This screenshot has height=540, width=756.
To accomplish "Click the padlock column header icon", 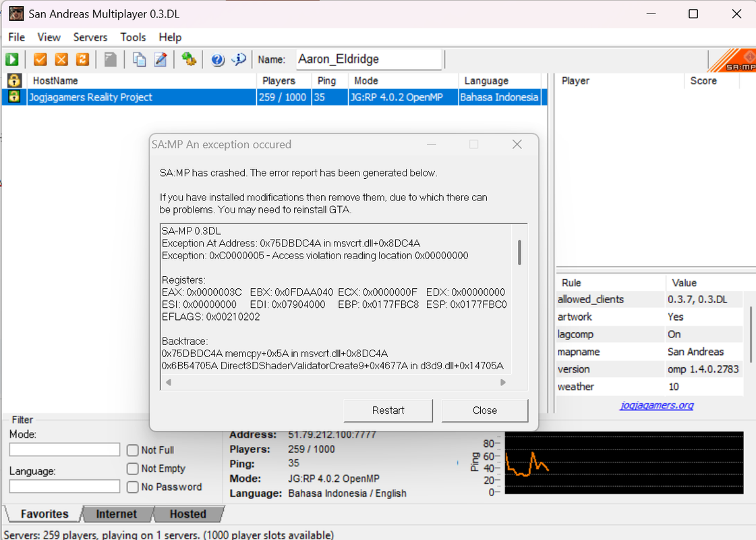I will 14,80.
